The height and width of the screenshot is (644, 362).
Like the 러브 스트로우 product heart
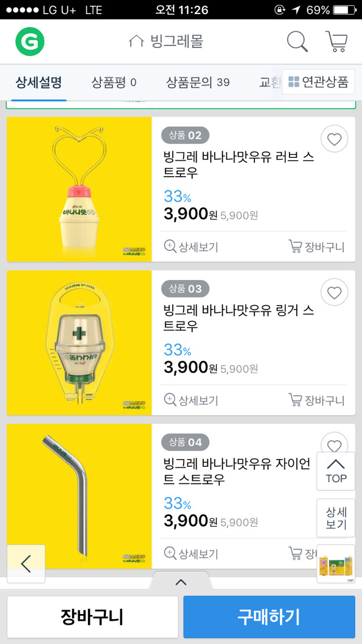334,139
